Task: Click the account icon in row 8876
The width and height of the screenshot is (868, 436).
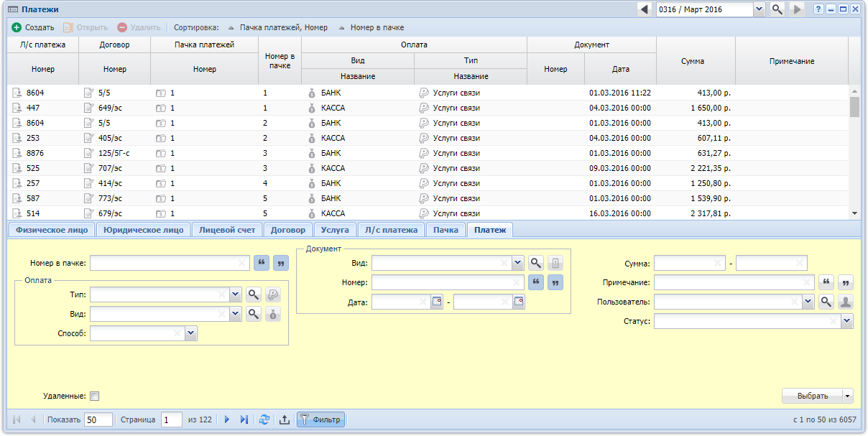Action: tap(17, 153)
